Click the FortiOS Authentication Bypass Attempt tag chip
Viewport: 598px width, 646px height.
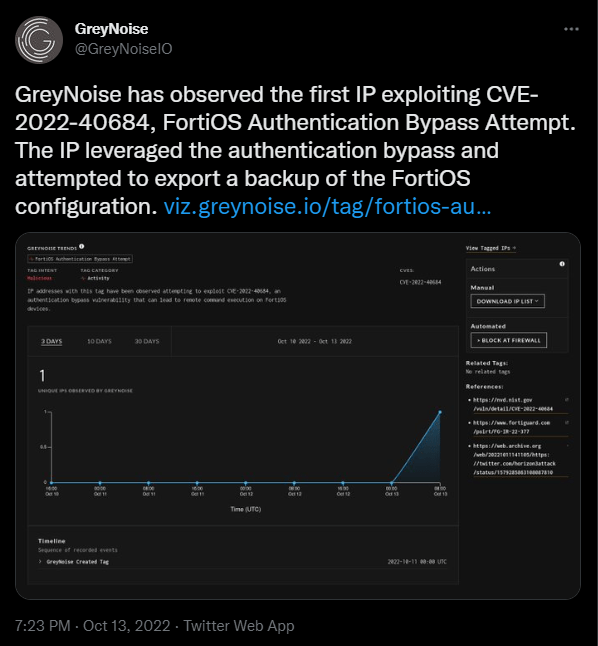80,259
